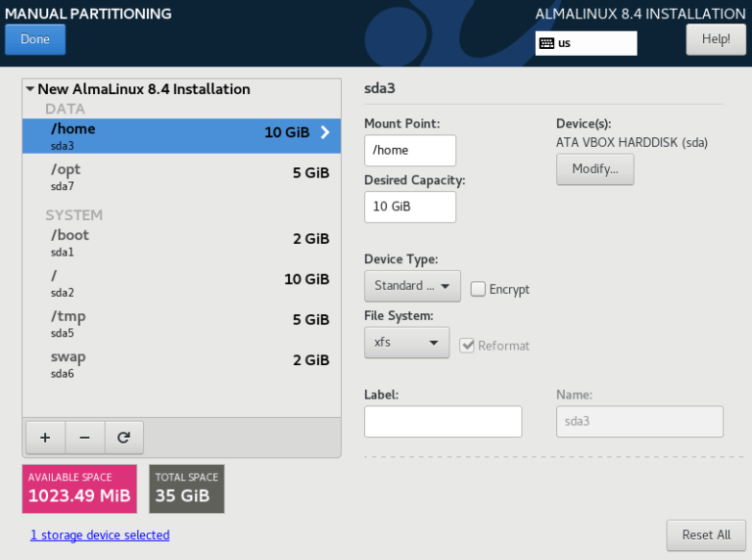Click the Reset All button
The image size is (752, 560).
706,536
